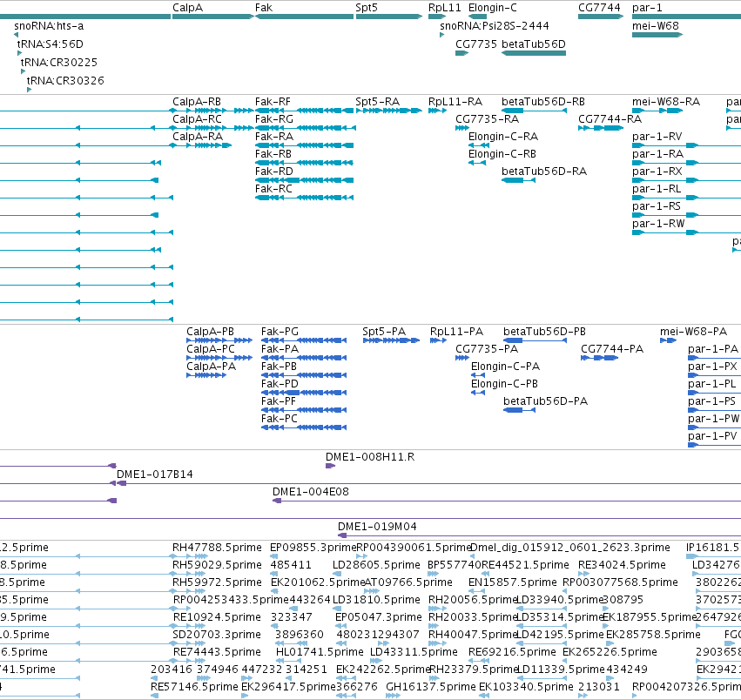Image resolution: width=741 pixels, height=700 pixels.
Task: Select snoRNA:hts-a label
Action: pos(49,26)
